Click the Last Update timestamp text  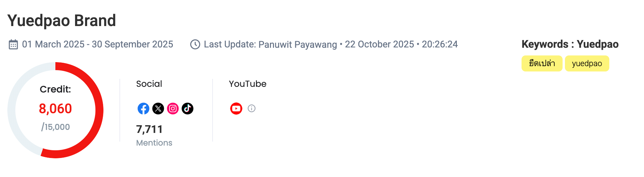[331, 44]
